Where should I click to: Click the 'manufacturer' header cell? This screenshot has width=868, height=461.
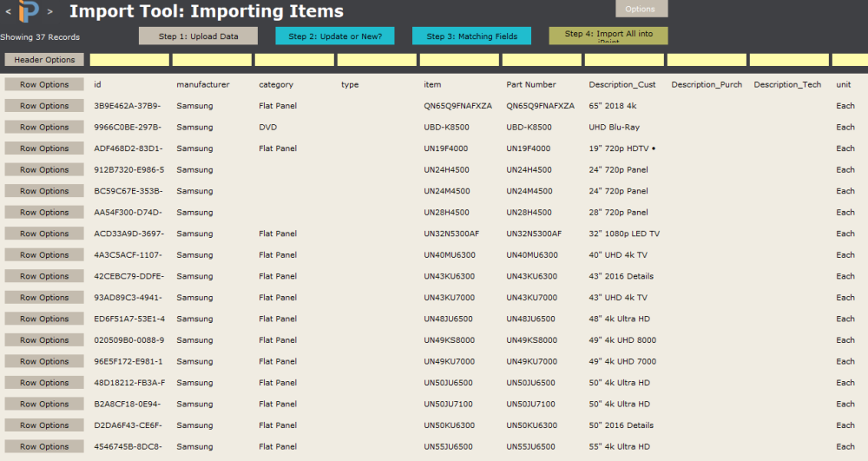coord(202,84)
